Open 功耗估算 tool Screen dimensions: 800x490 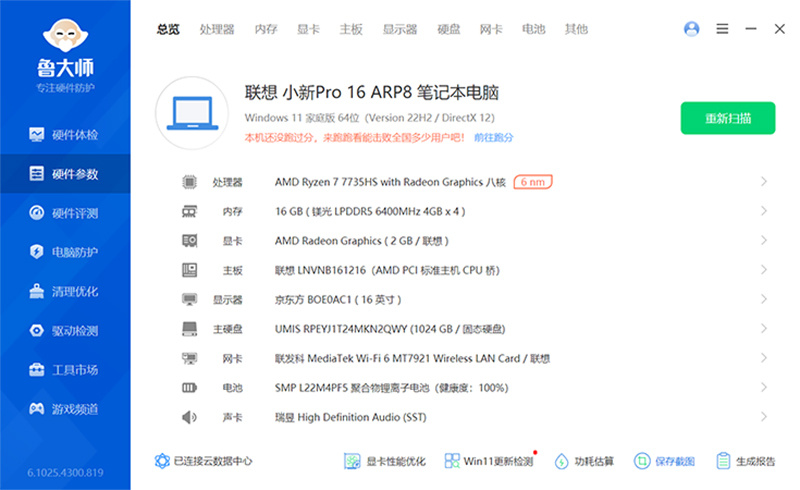tap(584, 461)
